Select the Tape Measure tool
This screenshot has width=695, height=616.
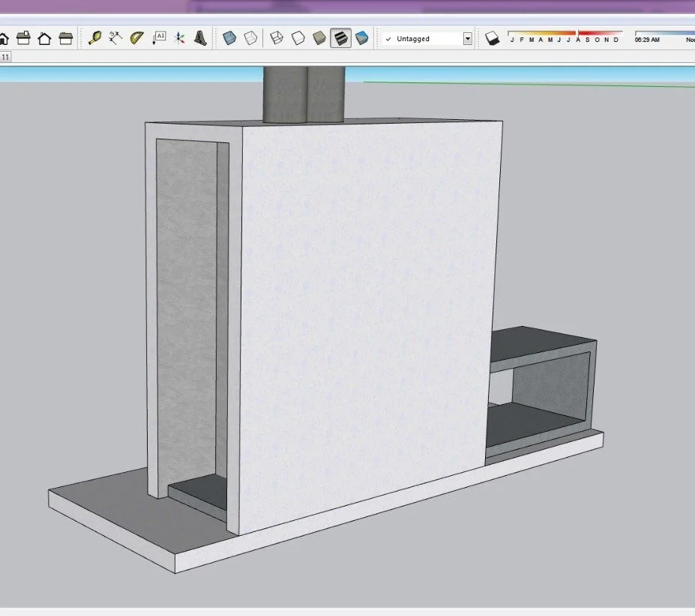(94, 38)
